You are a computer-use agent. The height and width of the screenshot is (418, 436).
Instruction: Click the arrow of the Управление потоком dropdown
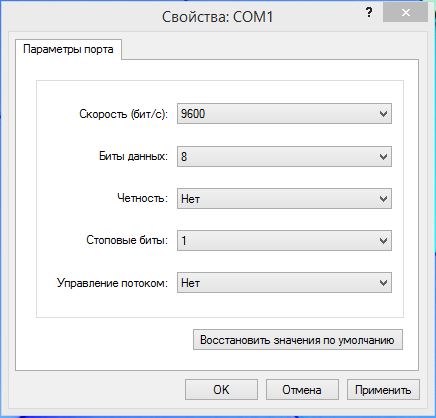(x=383, y=283)
